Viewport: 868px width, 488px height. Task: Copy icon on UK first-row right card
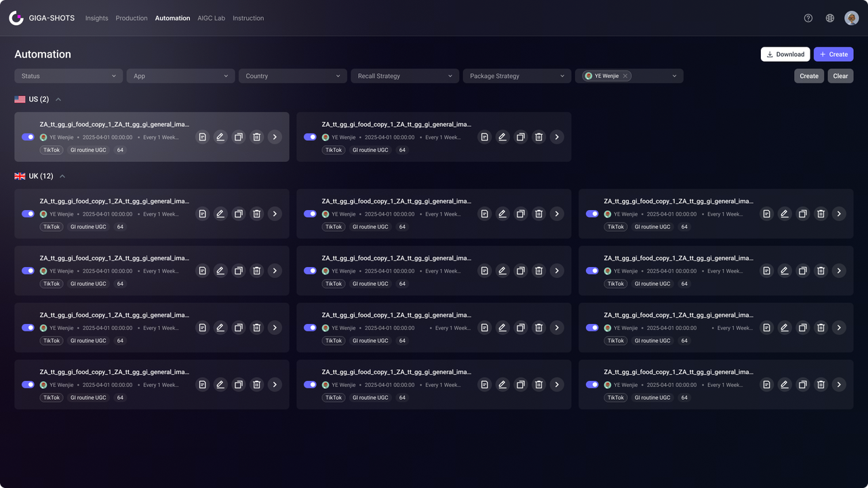tap(803, 213)
